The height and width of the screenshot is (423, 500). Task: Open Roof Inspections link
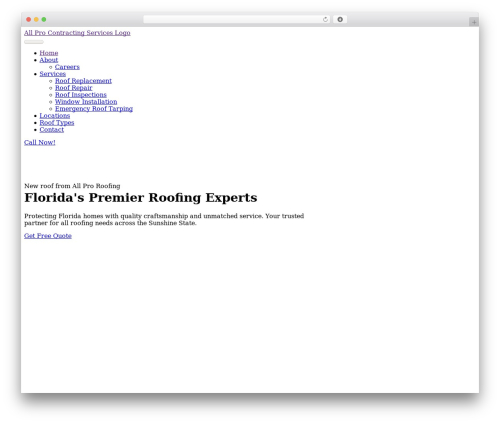[81, 95]
